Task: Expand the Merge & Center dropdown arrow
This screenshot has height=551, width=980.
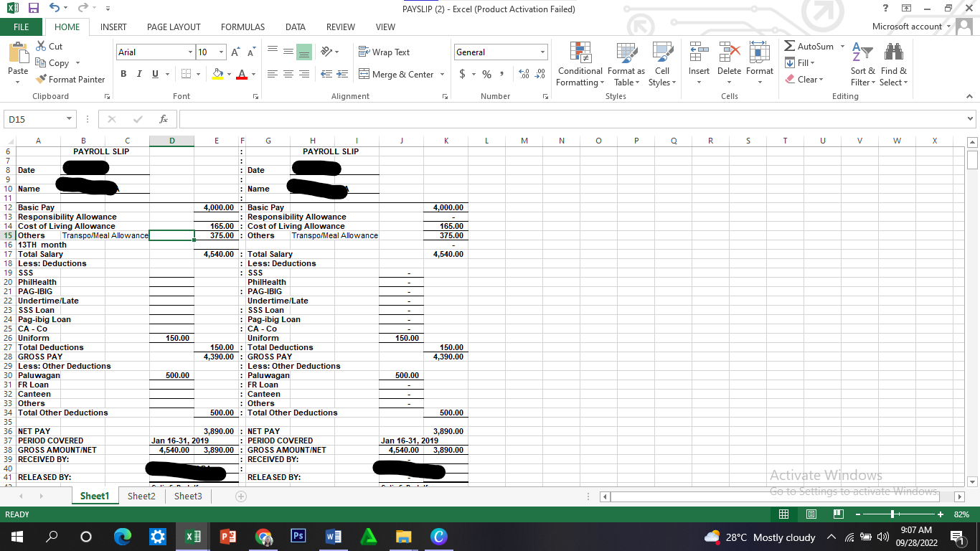Action: point(442,75)
